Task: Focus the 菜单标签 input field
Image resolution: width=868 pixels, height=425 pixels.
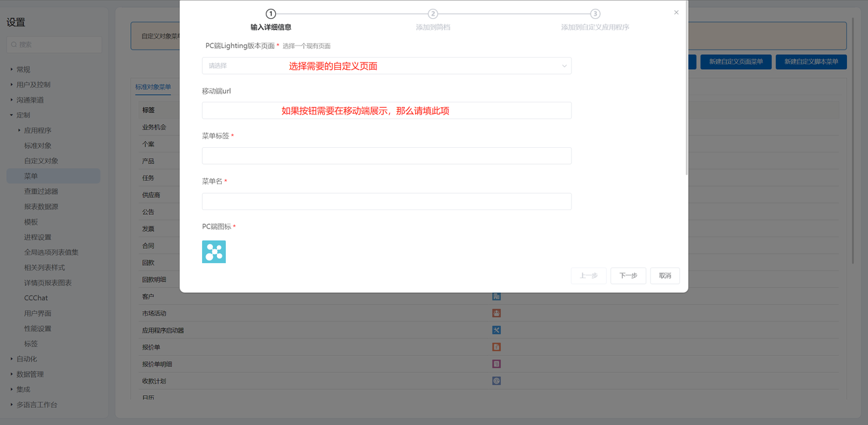Action: (x=387, y=156)
